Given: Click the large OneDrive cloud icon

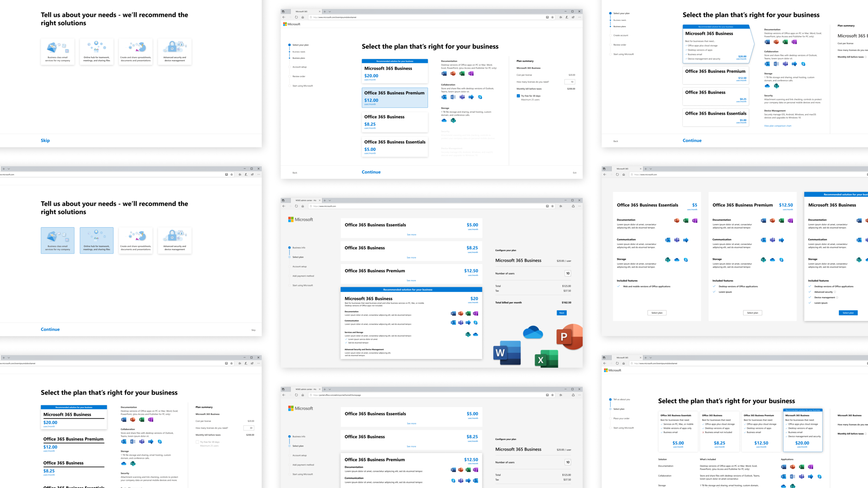Looking at the screenshot, I should pos(533,333).
